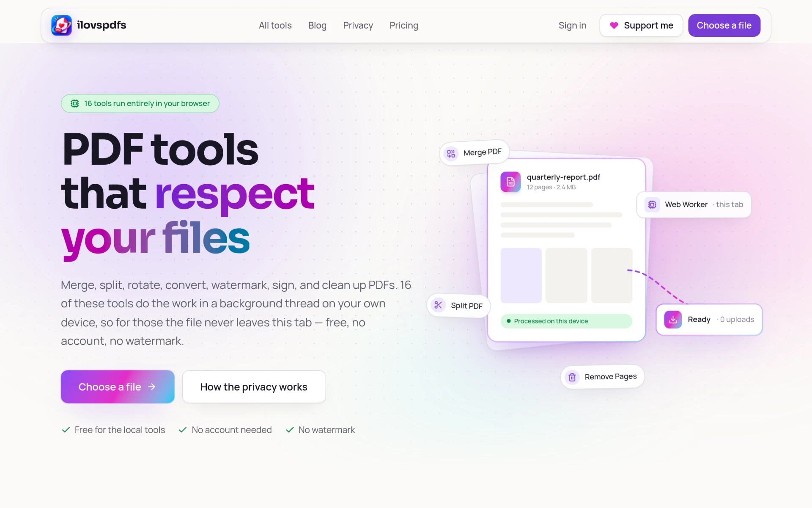Image resolution: width=812 pixels, height=508 pixels.
Task: Click the this tab text
Action: [730, 204]
